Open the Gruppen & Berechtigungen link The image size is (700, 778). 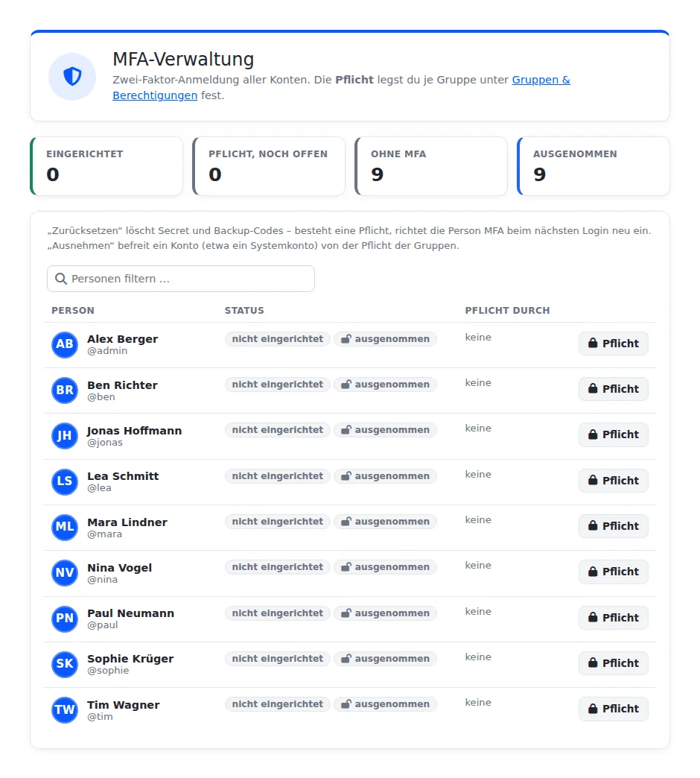click(x=541, y=80)
